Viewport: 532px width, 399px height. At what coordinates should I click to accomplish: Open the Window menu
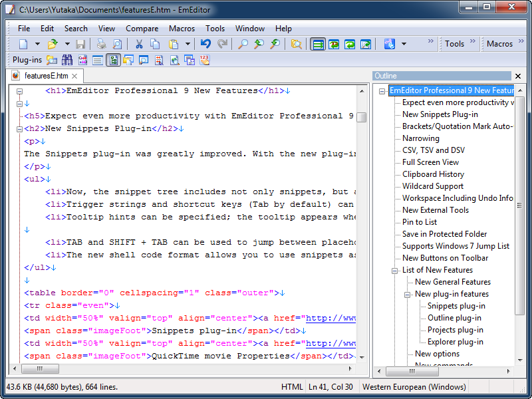[250, 29]
